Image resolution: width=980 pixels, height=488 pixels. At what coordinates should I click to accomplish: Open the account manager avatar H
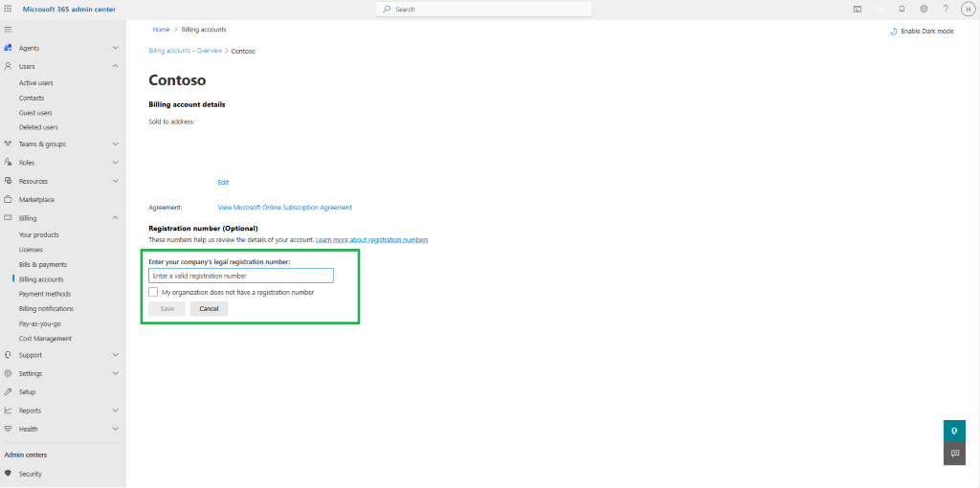(x=969, y=10)
